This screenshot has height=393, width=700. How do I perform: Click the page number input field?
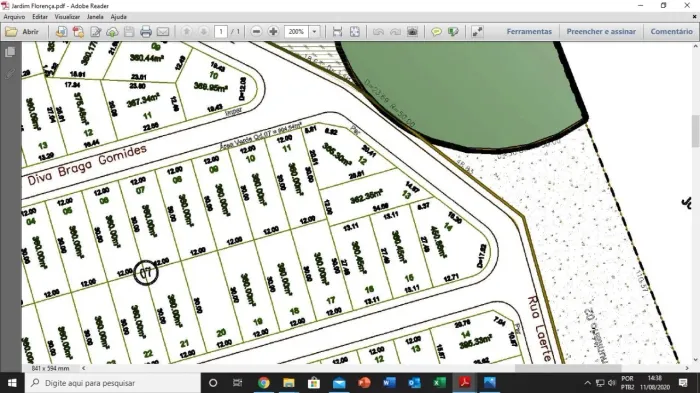(221, 32)
